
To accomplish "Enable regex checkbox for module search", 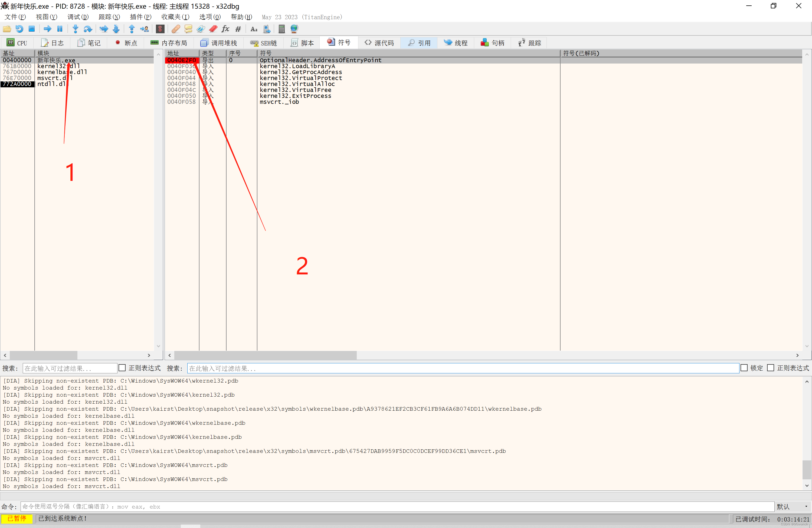I will pyautogui.click(x=122, y=368).
